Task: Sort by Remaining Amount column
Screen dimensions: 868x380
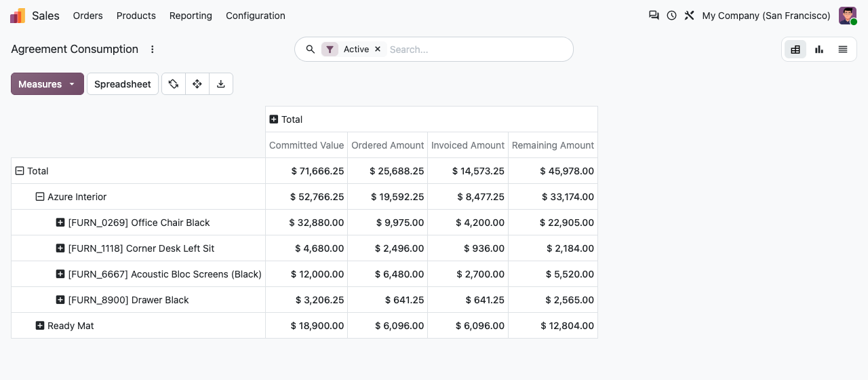Action: 553,145
